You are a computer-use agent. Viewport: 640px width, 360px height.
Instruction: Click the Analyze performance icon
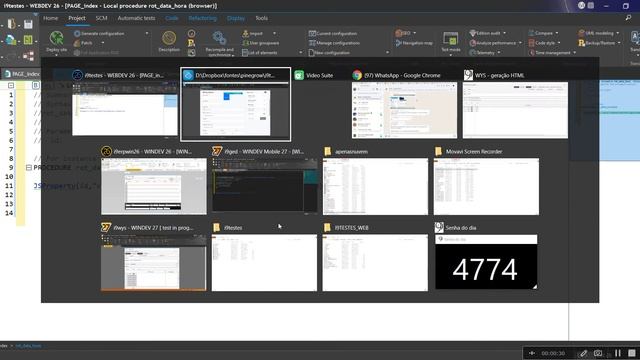473,43
